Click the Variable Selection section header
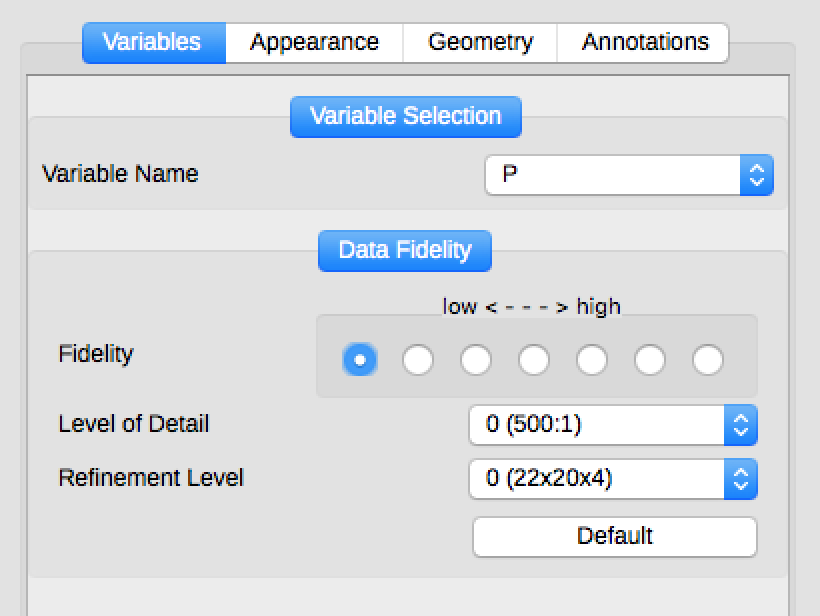820x616 pixels. 405,116
